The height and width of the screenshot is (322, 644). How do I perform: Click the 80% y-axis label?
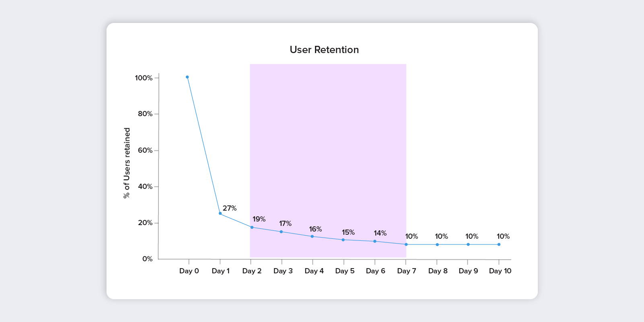click(x=145, y=114)
